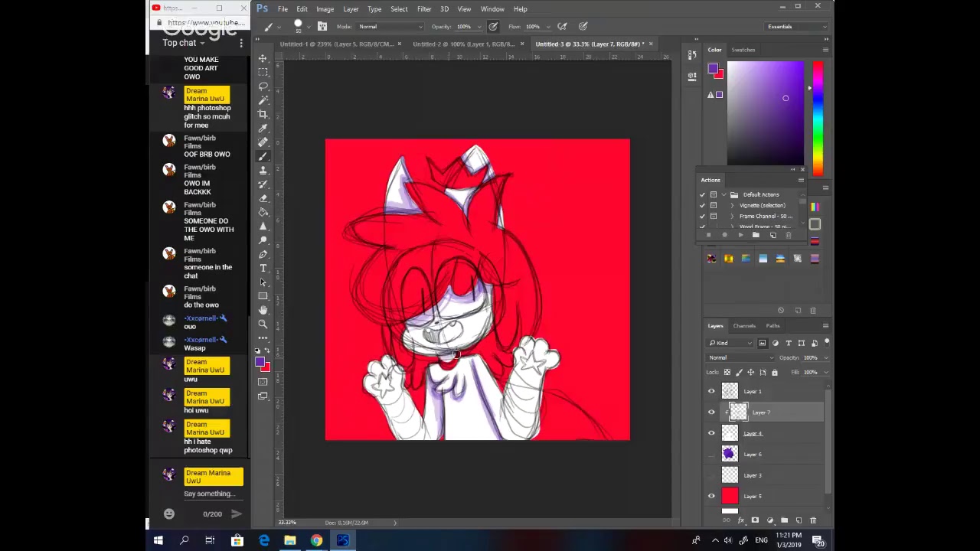Toggle Vignette (selection) action checkmark

(x=702, y=205)
